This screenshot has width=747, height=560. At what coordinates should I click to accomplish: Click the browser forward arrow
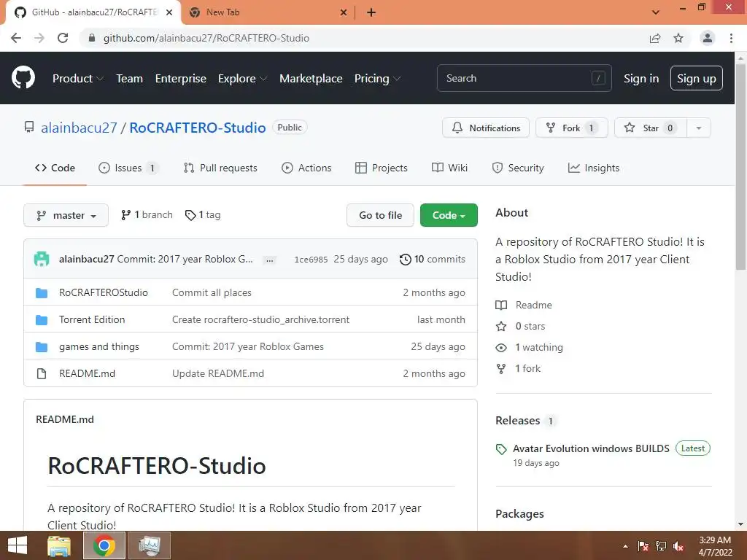coord(39,38)
